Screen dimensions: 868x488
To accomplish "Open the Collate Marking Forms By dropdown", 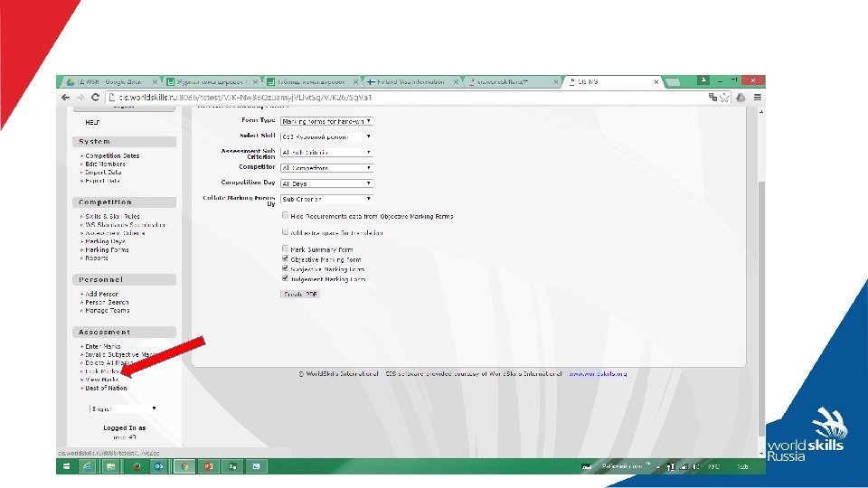I will 326,199.
